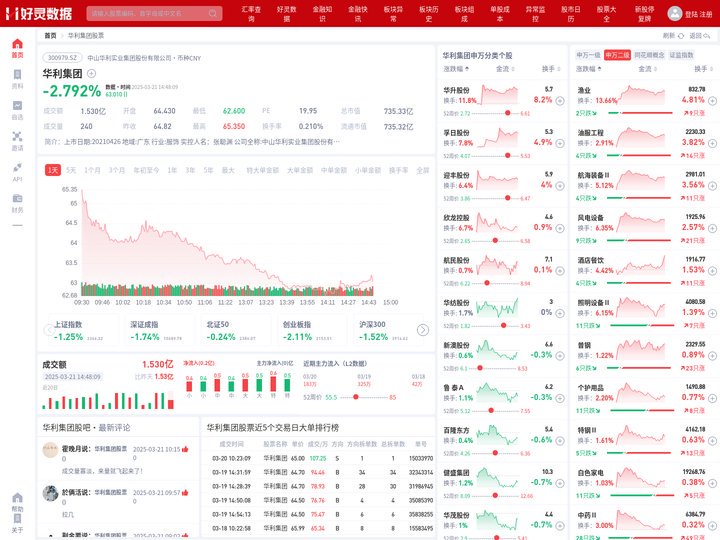Add 华升股份 with its plus icon
720x540 pixels.
click(x=560, y=101)
